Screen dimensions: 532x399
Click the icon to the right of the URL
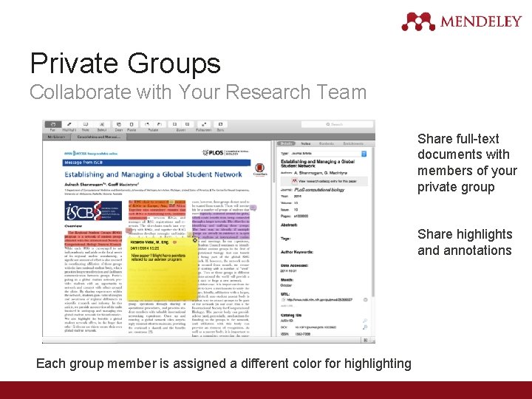pos(366,300)
